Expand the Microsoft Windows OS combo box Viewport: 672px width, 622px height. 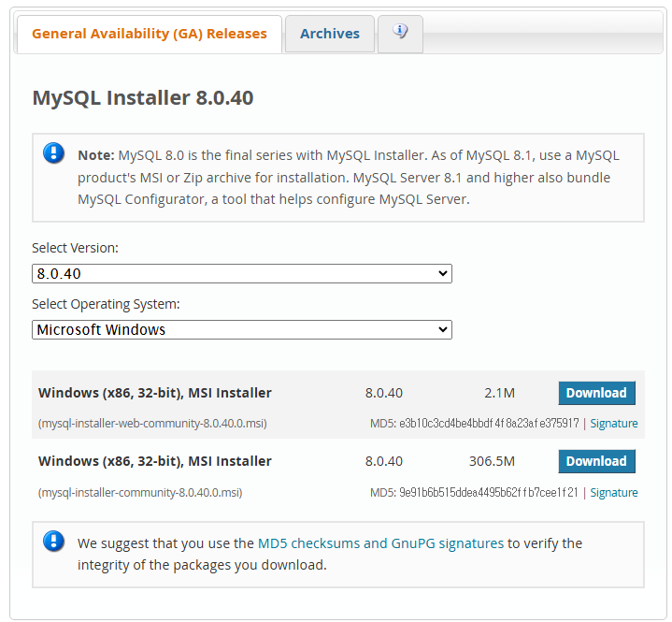(242, 329)
